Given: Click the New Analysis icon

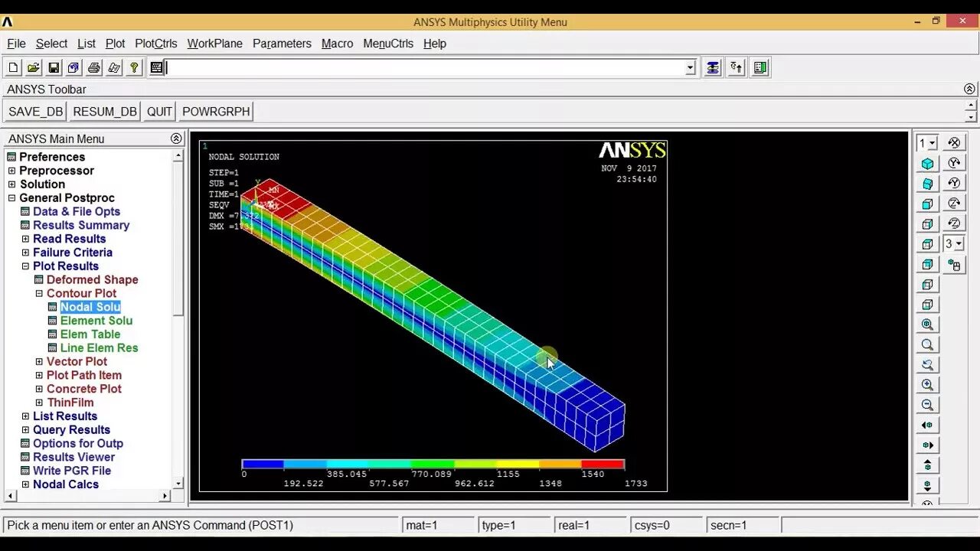Looking at the screenshot, I should click(x=14, y=67).
